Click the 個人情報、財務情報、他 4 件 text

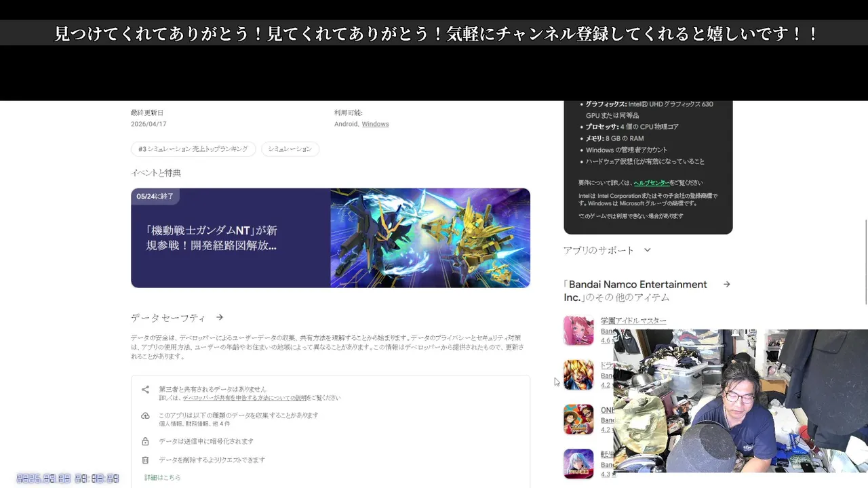click(195, 424)
